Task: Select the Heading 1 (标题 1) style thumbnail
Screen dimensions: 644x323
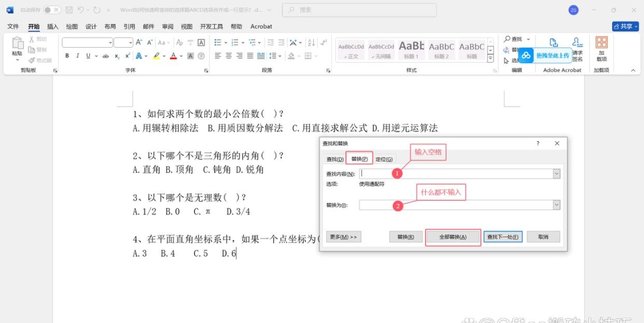Action: (x=411, y=49)
